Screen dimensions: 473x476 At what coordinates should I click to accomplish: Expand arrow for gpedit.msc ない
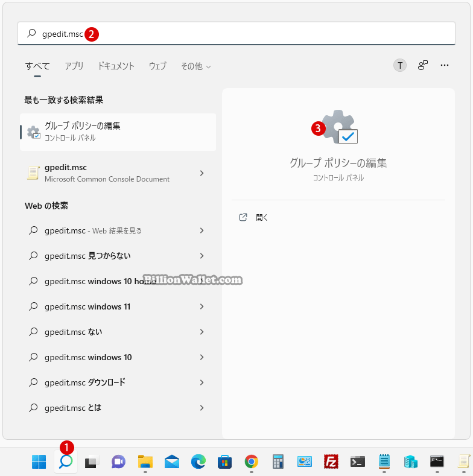(202, 332)
